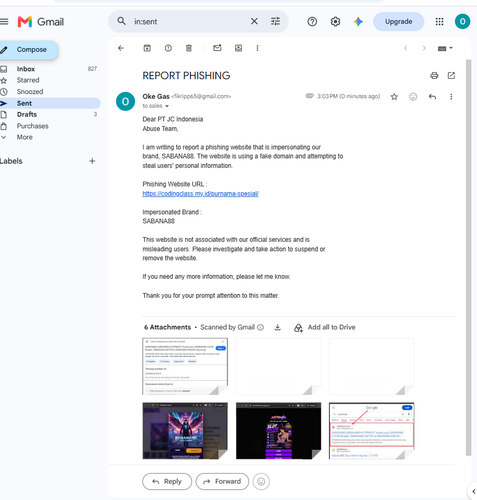
Task: Reply using the arrow icon in header
Action: click(432, 97)
